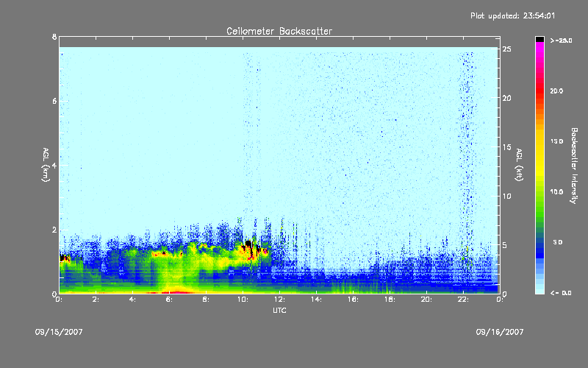Viewport: 588px width, 368px height.
Task: Click the 18: UTC hour tick label
Action: pyautogui.click(x=390, y=300)
